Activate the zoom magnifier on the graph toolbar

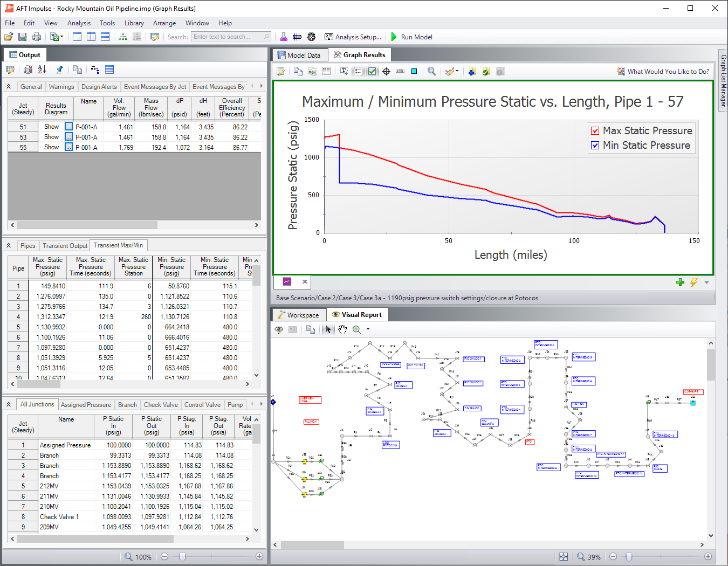click(x=431, y=71)
